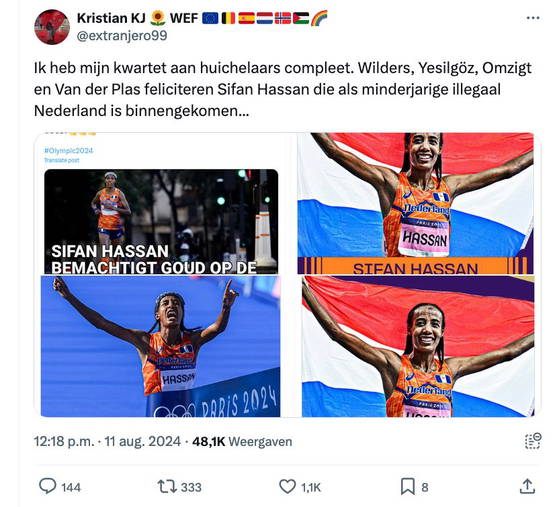Click the Kristian KJ display name
This screenshot has width=555, height=507.
(x=111, y=18)
